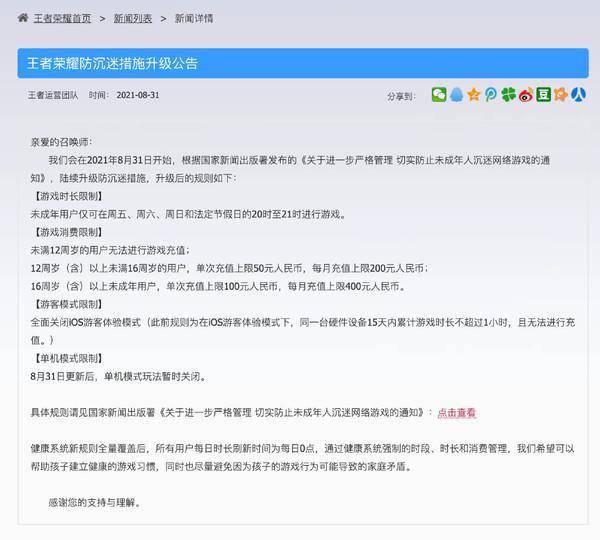
Task: Click the home icon in breadcrumb
Action: 23,18
